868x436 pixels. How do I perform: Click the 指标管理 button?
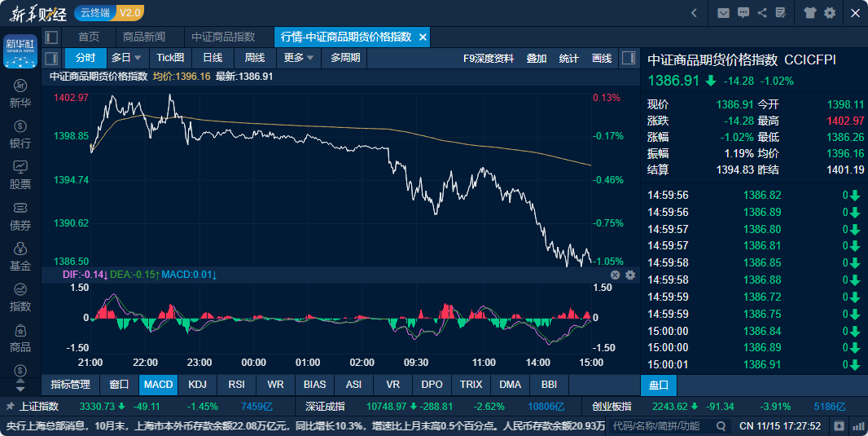[70, 384]
